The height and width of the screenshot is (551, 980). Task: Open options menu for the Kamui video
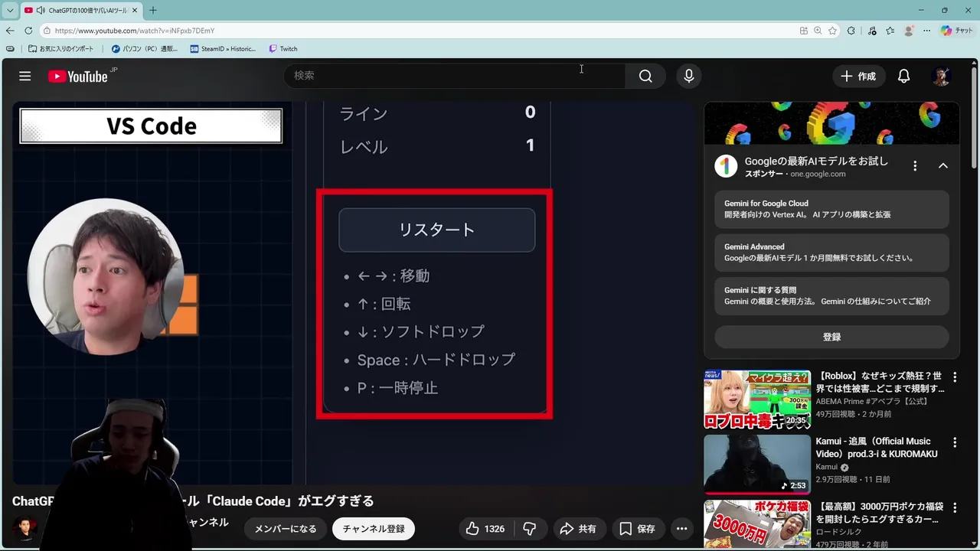point(955,442)
